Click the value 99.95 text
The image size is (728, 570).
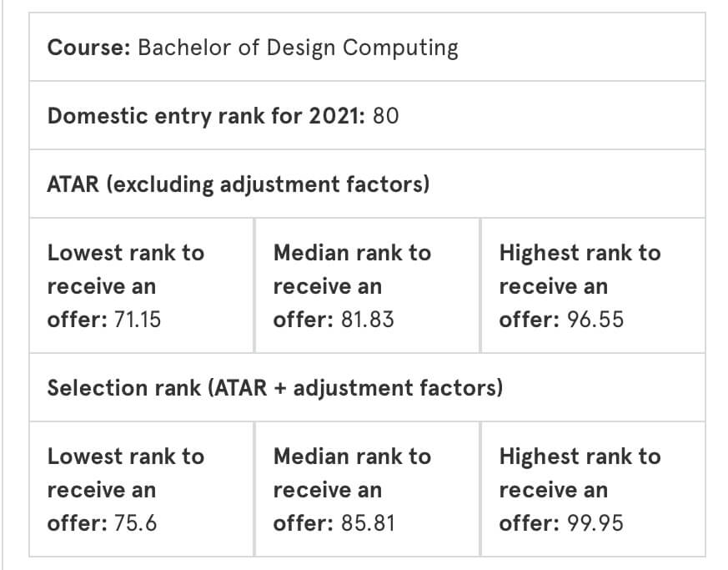[x=595, y=523]
